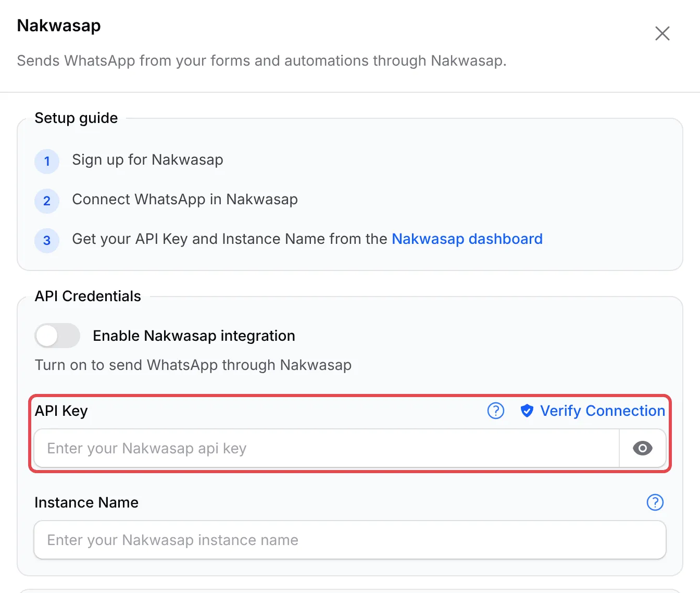Show the API key with the eye icon

[643, 448]
